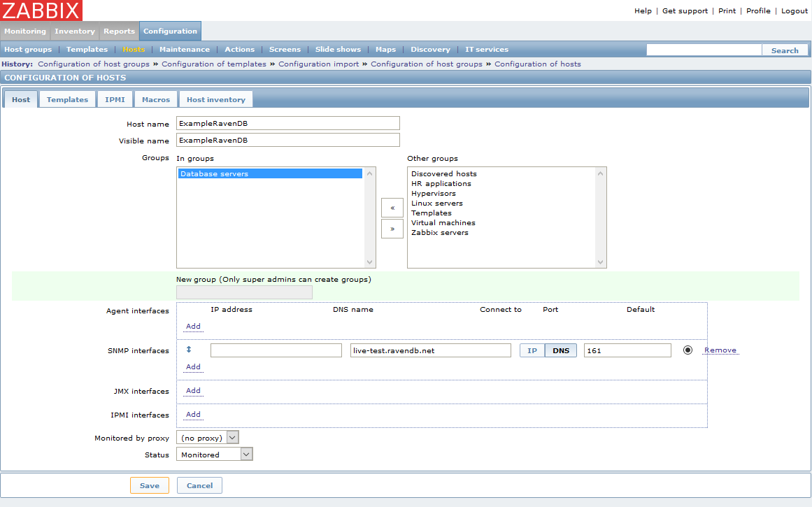Open Configuration of hosts history link
This screenshot has width=812, height=507.
(x=538, y=64)
